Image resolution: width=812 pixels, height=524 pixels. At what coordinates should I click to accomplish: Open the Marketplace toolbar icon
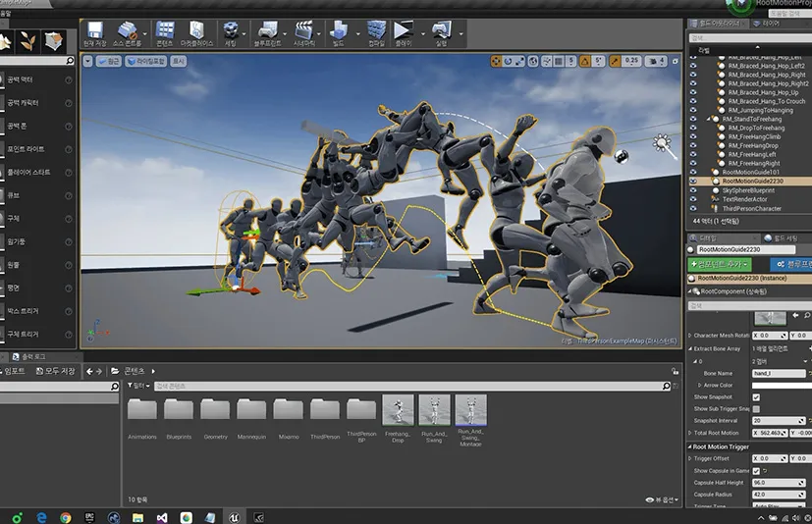coord(196,33)
